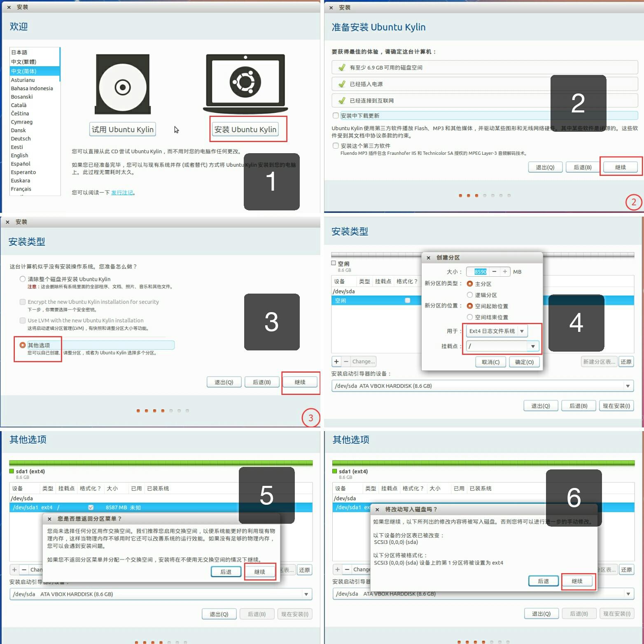Viewport: 644px width, 644px height.
Task: Choose the 空间结束位置 radio option
Action: coord(470,317)
